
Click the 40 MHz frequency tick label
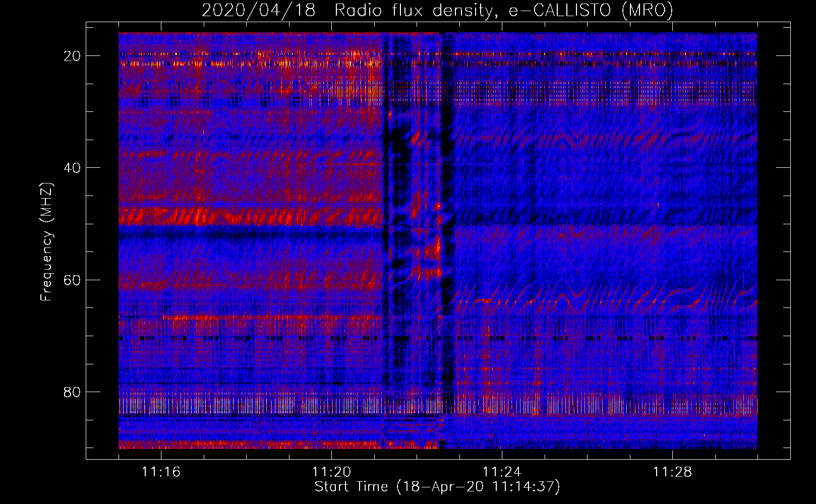tap(73, 168)
